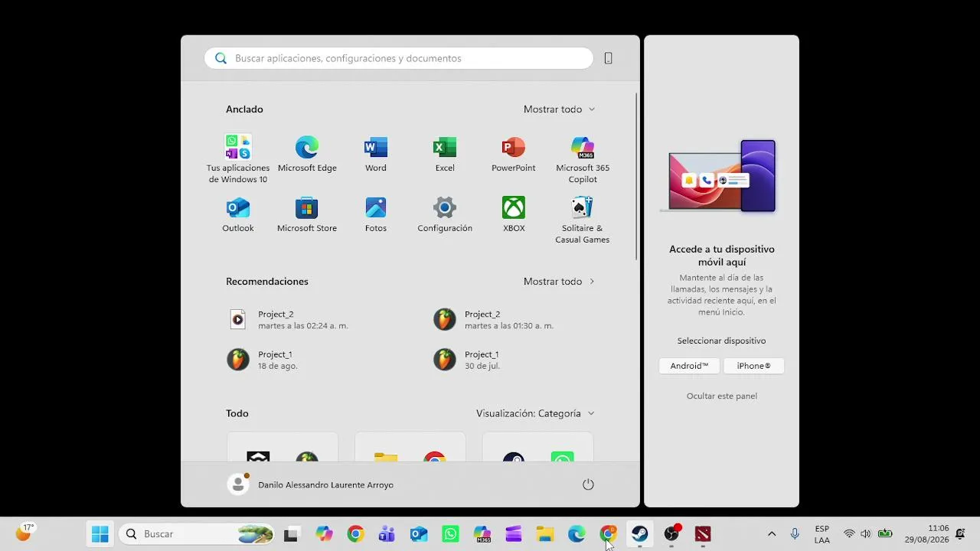The width and height of the screenshot is (980, 551).
Task: Open the ESP LAA language switcher
Action: (x=822, y=534)
